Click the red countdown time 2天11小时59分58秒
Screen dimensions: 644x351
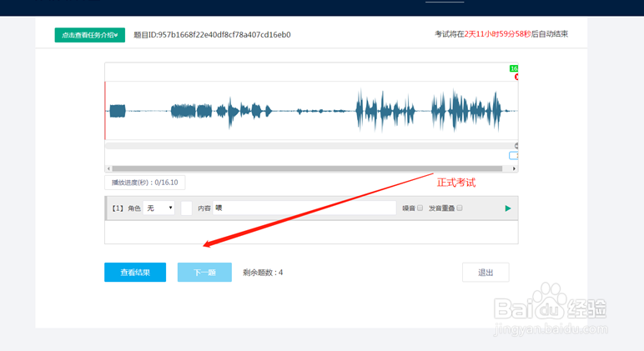pyautogui.click(x=498, y=34)
